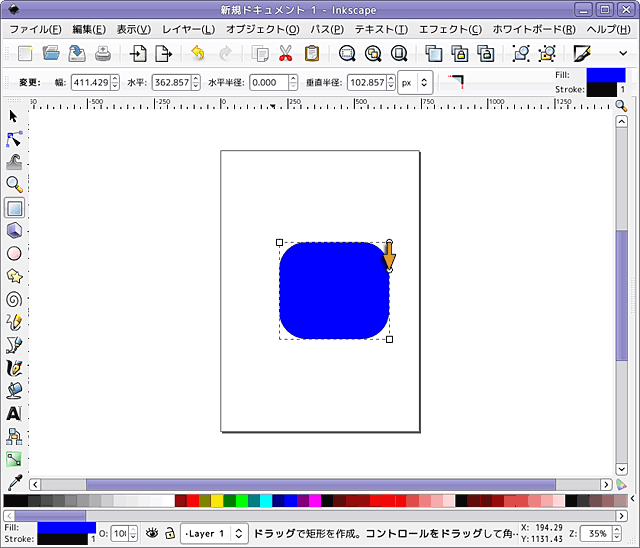Click the round corners reset button
Screen dimensions: 640x548
tap(456, 80)
